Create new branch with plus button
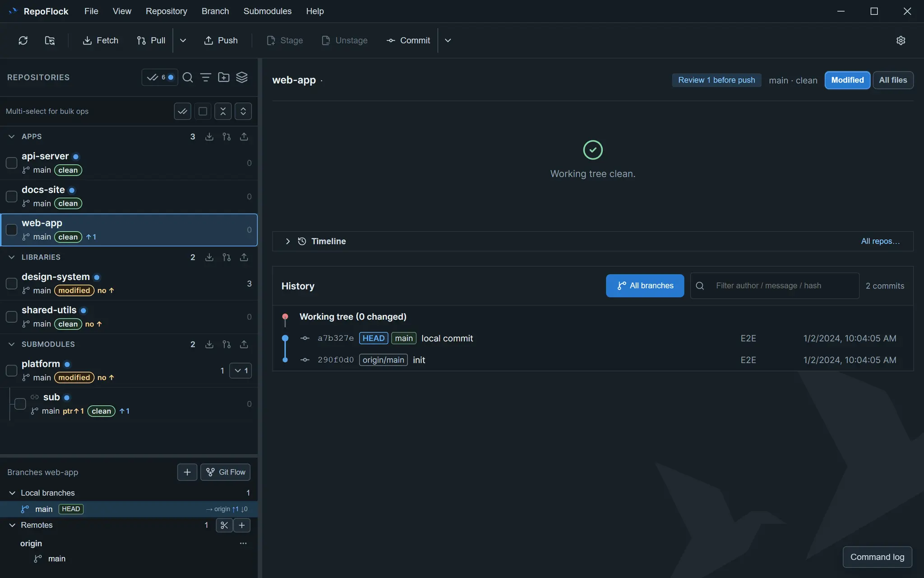 coord(187,472)
